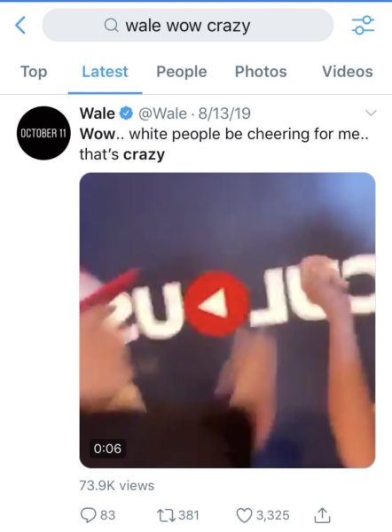Like the tweet with heart icon
Viewport: 392px width, 532px height.
pos(245,515)
